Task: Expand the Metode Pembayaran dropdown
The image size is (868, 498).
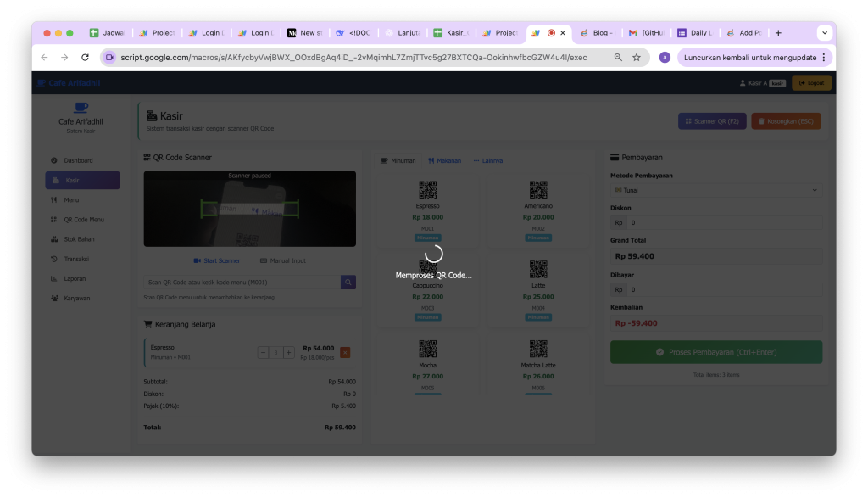Action: click(x=716, y=191)
